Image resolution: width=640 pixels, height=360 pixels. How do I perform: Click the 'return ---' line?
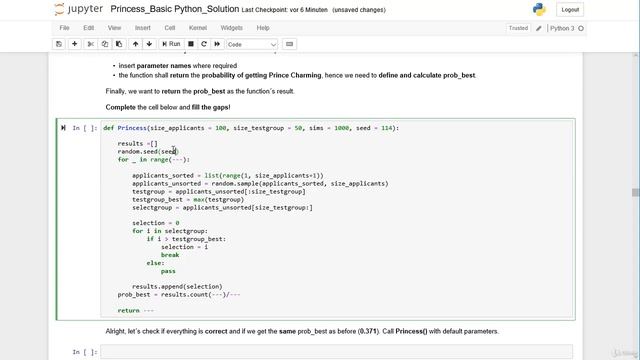click(x=136, y=311)
